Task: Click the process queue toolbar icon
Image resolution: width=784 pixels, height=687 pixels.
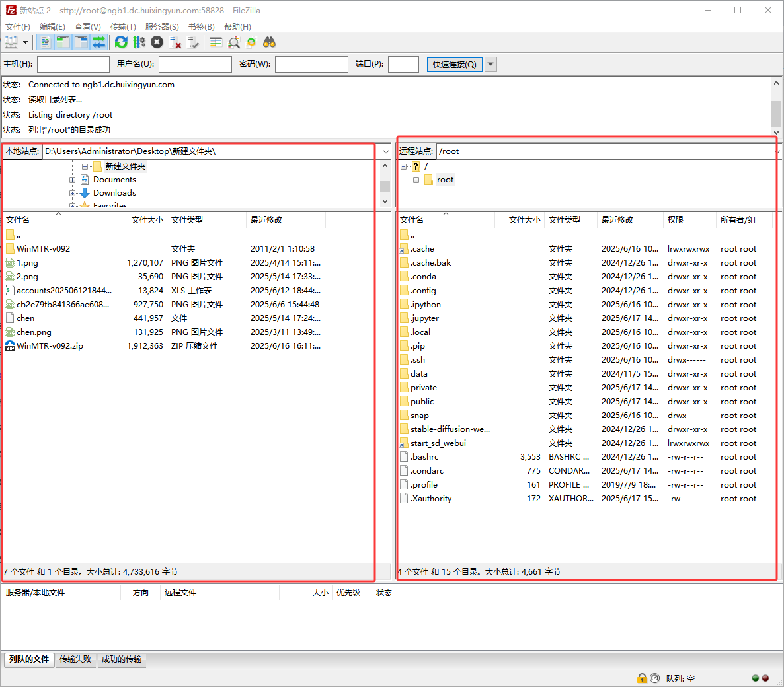Action: [139, 42]
